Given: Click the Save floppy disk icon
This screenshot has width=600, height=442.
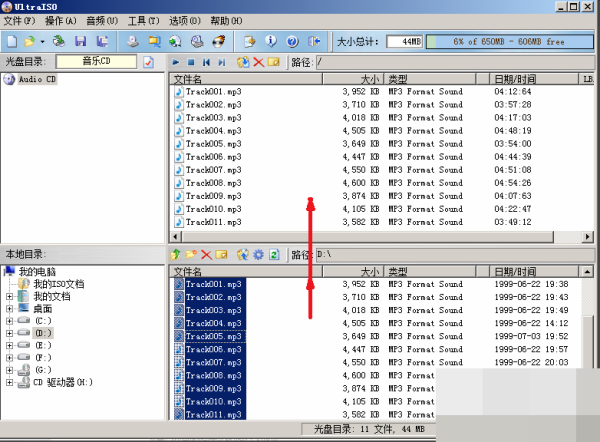Looking at the screenshot, I should click(80, 41).
